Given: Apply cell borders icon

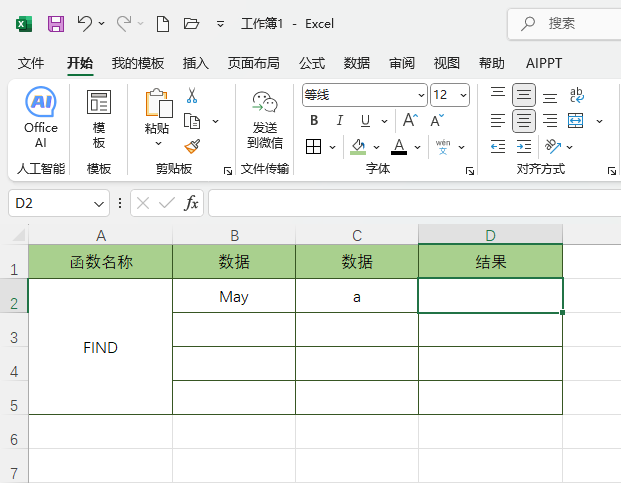Looking at the screenshot, I should [x=313, y=147].
